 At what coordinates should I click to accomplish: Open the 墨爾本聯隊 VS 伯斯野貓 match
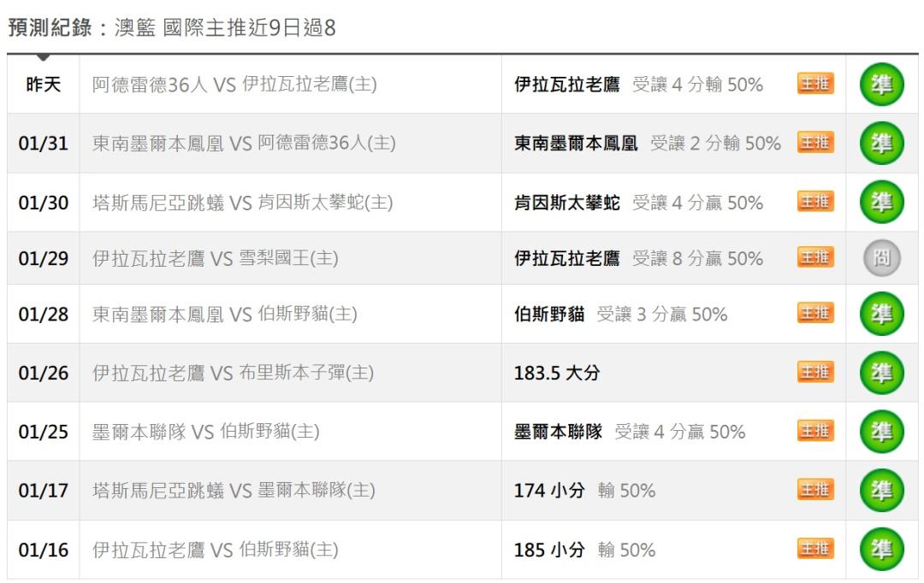click(205, 432)
